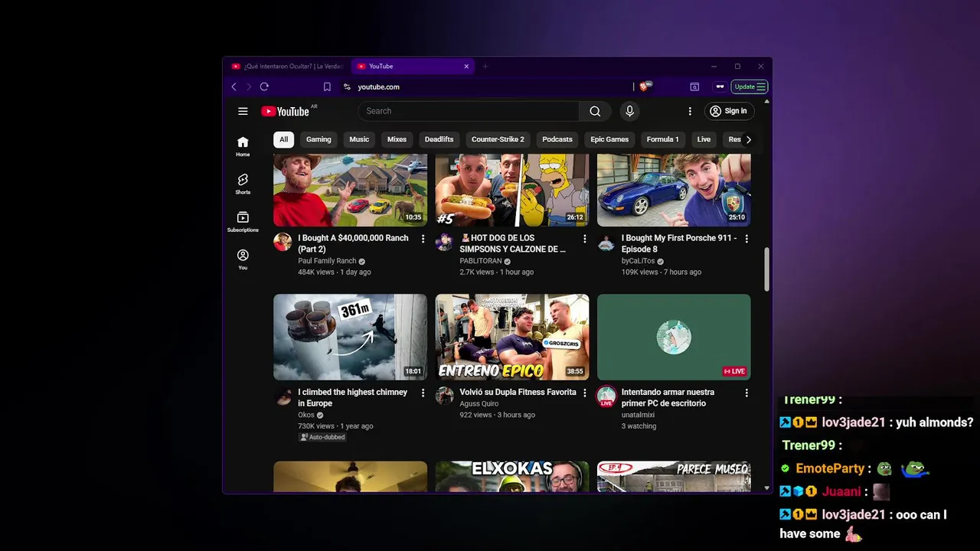This screenshot has width=980, height=551.
Task: Open menu for $40,000,000 Ranch video
Action: pos(423,239)
